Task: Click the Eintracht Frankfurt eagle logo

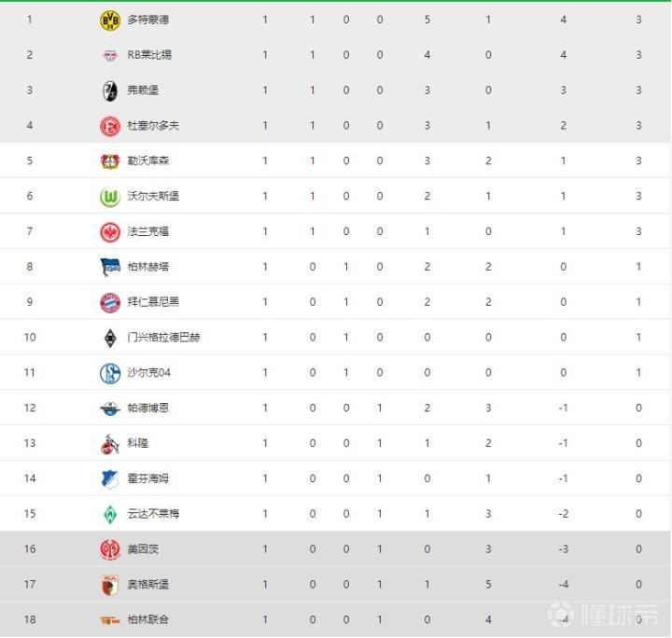Action: click(x=110, y=231)
